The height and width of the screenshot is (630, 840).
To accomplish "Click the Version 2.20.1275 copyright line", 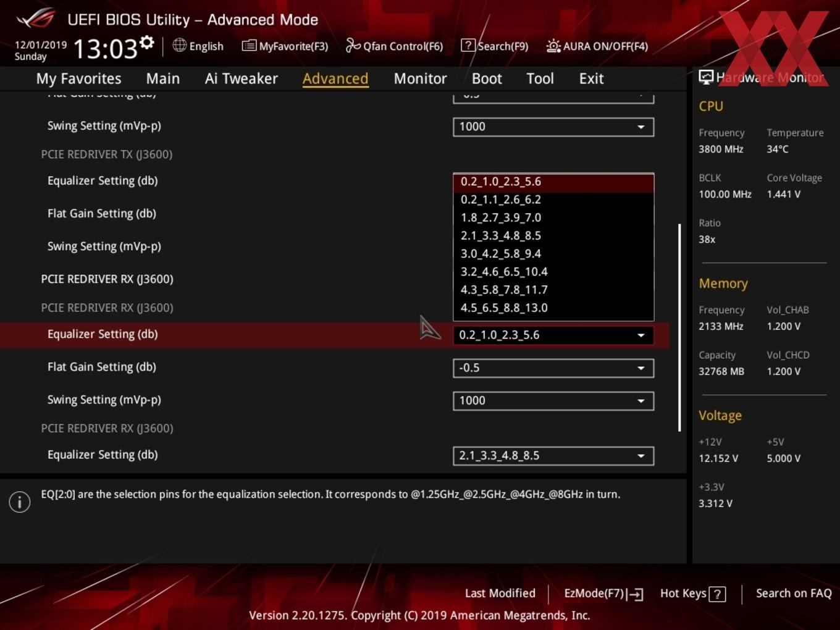I will click(419, 615).
